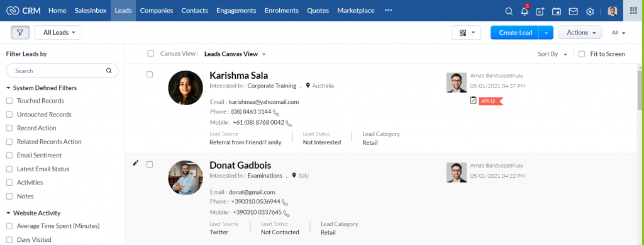The image size is (644, 245).
Task: Open the more modules ellipsis menu
Action: coord(388,11)
